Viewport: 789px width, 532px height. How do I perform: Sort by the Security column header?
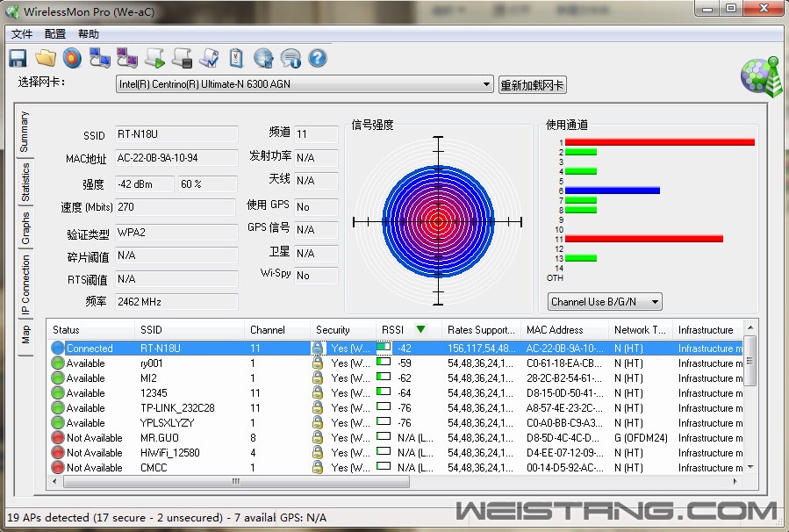click(x=342, y=330)
